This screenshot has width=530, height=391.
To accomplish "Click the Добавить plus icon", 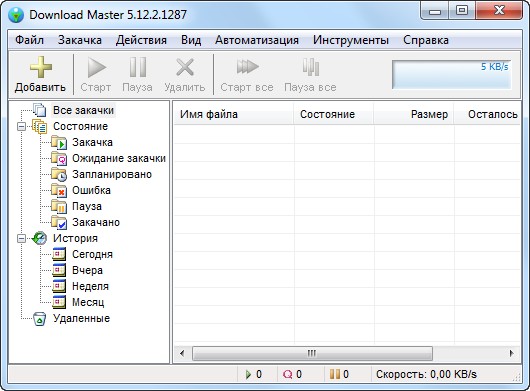I will (x=41, y=67).
